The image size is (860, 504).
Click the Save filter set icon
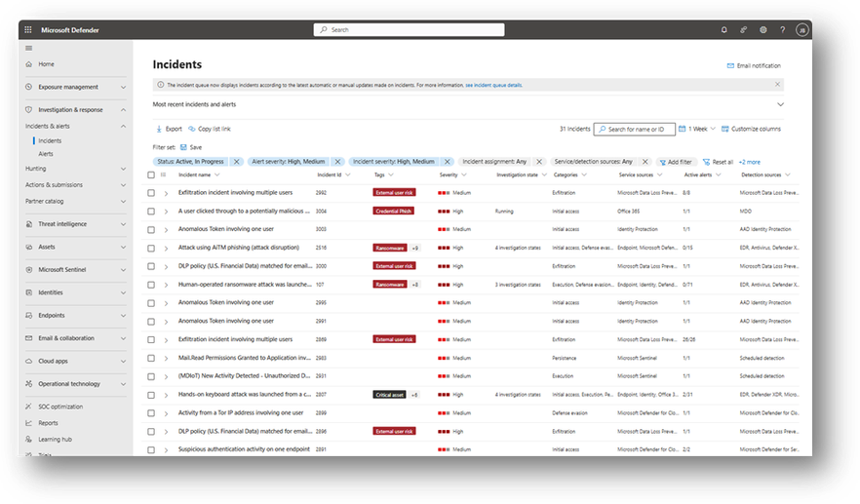[x=183, y=147]
